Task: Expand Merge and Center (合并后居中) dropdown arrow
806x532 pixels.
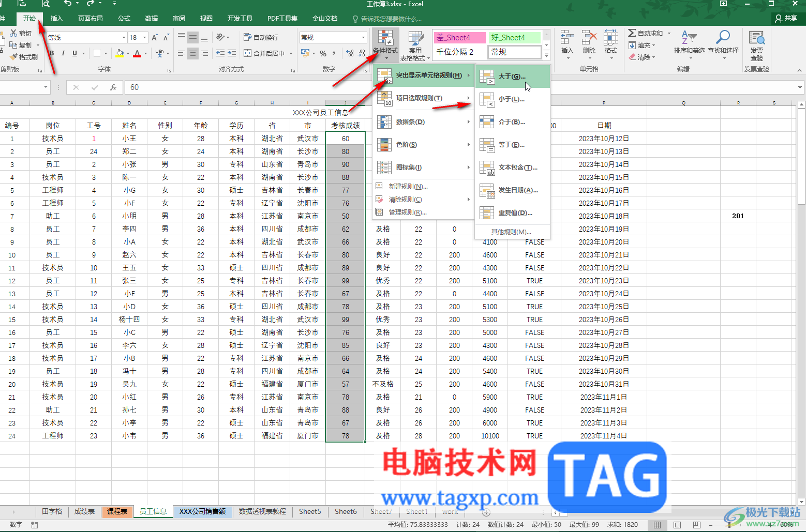Action: (x=291, y=53)
